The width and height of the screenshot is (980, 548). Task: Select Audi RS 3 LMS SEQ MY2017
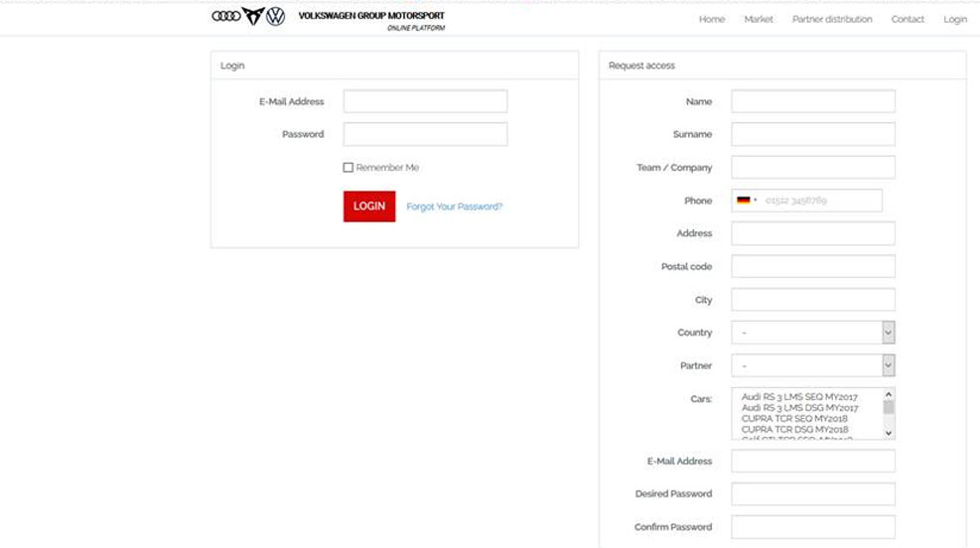pos(799,397)
